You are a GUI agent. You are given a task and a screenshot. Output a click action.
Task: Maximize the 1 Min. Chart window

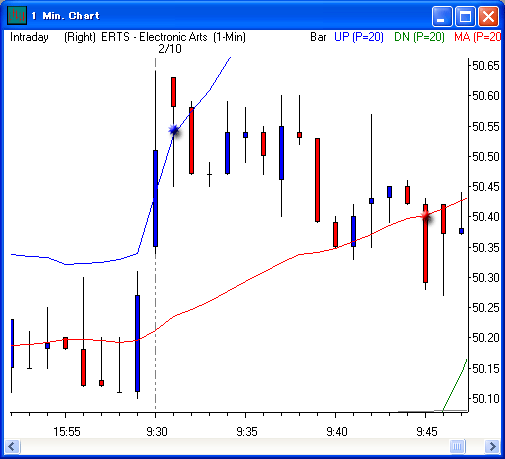465,16
